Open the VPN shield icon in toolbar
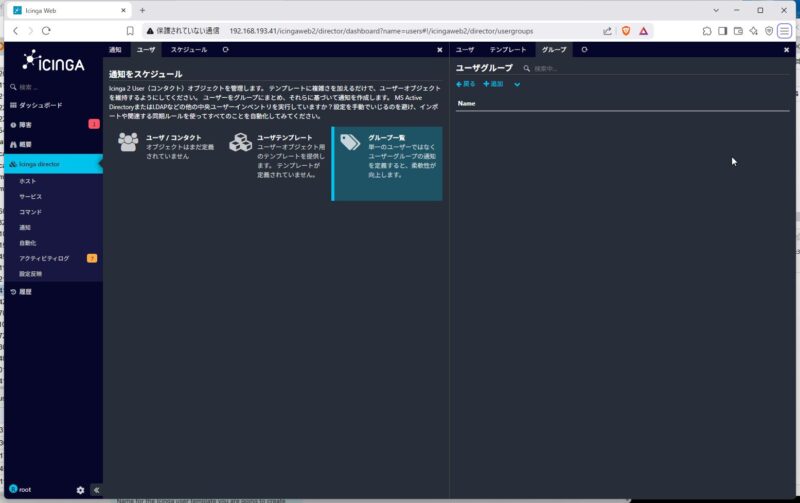This screenshot has width=800, height=503. [769, 31]
